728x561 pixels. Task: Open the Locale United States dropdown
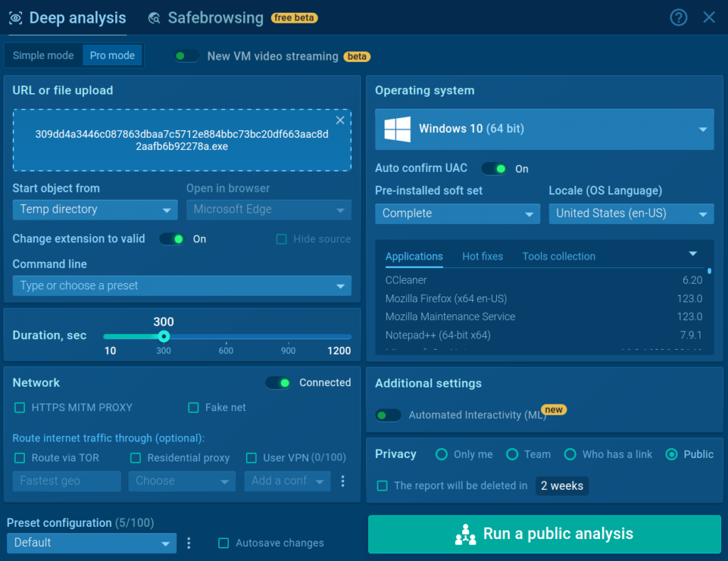tap(631, 213)
